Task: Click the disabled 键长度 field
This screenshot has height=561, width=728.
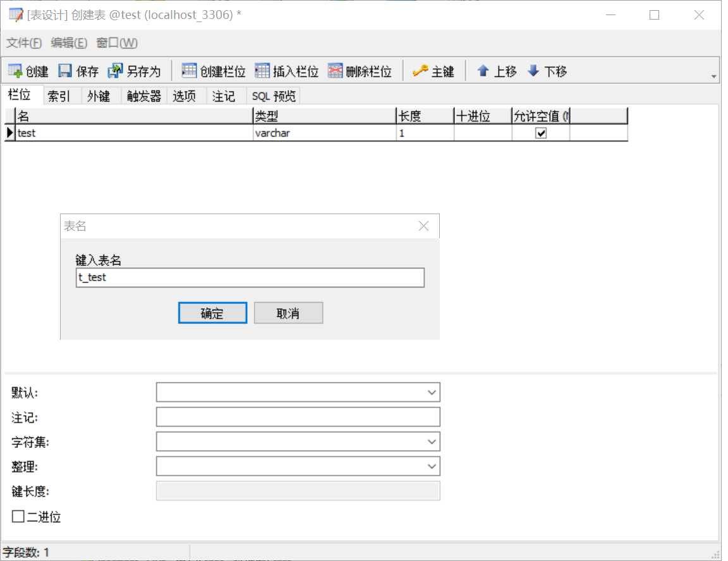Action: pyautogui.click(x=298, y=491)
